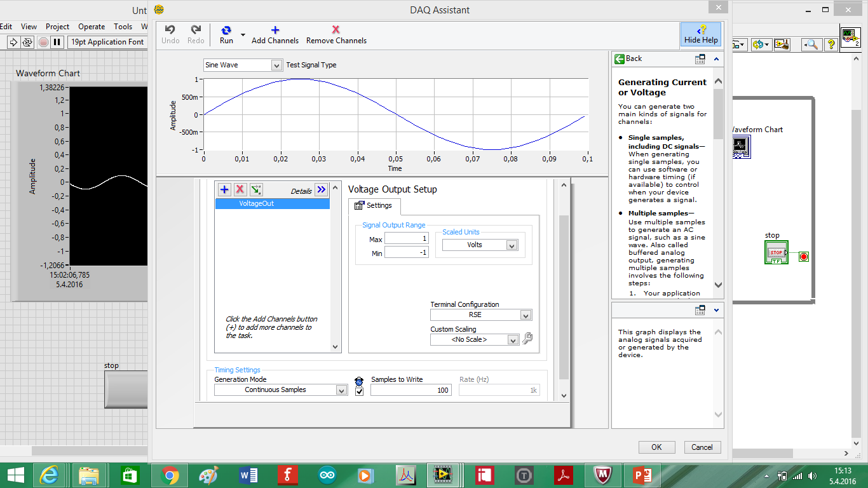Click the block diagram context help question mark

831,44
